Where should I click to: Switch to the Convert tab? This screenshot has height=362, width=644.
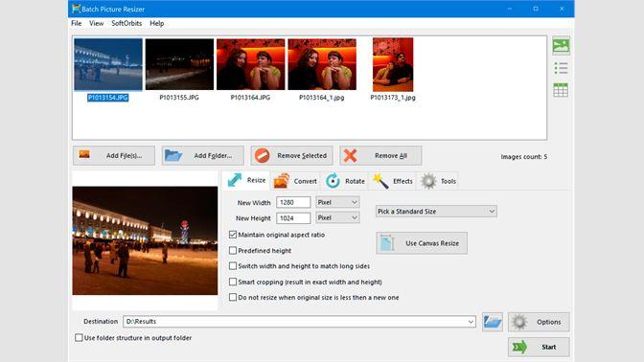pyautogui.click(x=295, y=181)
